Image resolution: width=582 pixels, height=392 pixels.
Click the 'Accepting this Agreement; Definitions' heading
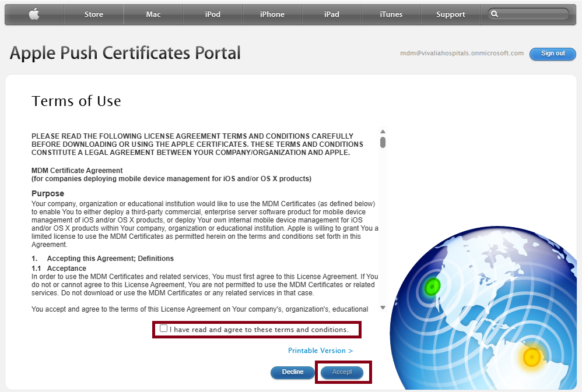(x=110, y=259)
